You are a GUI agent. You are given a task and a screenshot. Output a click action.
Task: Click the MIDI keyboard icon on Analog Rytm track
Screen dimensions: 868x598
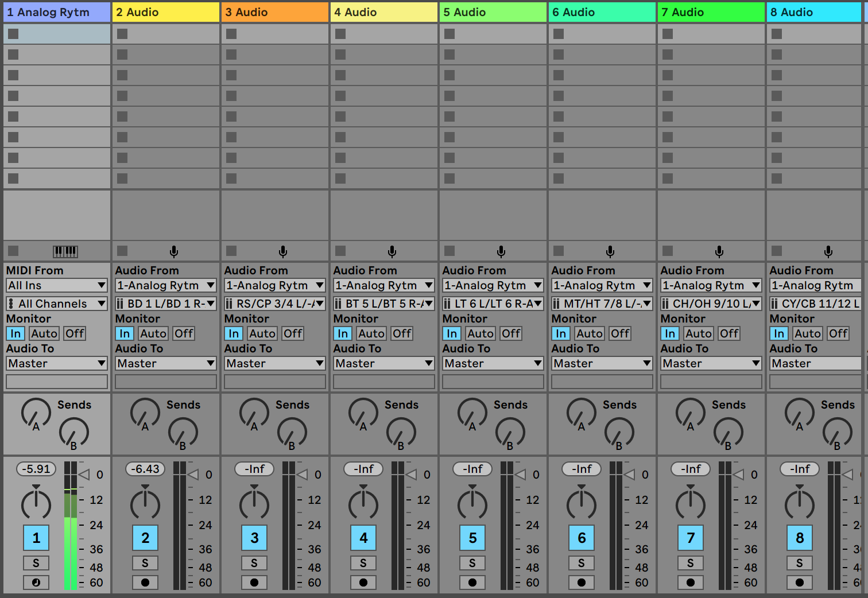pos(65,251)
